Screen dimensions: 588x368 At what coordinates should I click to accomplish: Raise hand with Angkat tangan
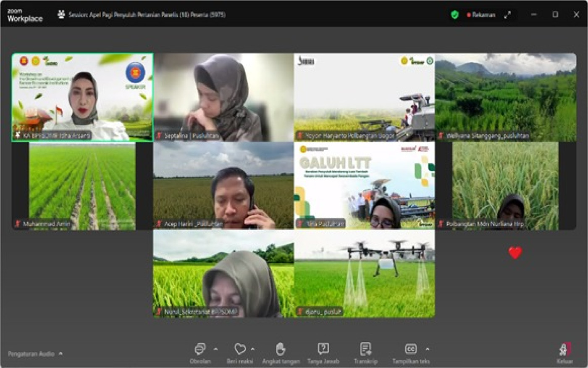coord(281,349)
